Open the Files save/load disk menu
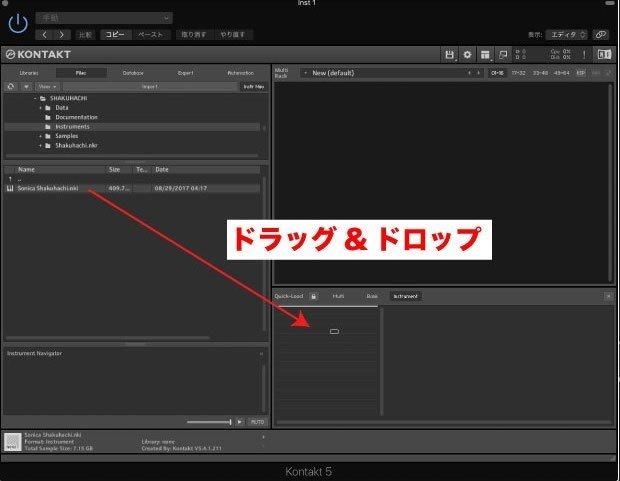This screenshot has width=620, height=481. point(450,55)
